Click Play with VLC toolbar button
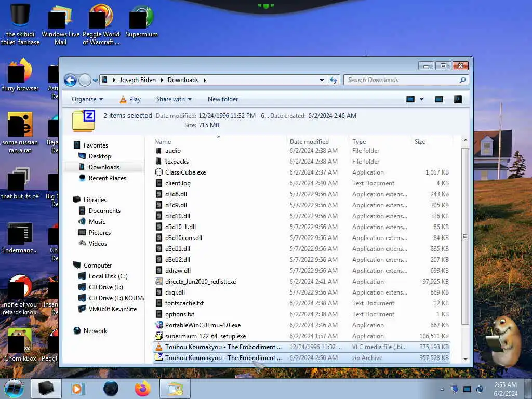The width and height of the screenshot is (532, 399). click(x=130, y=99)
